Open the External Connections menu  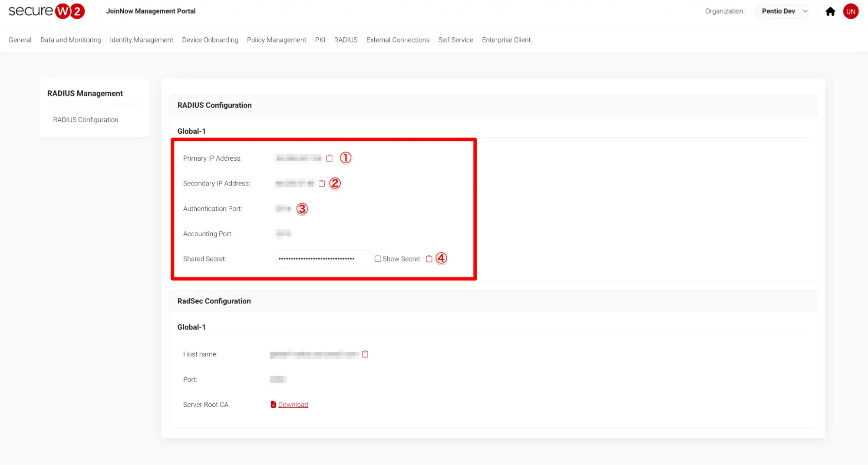[x=397, y=40]
